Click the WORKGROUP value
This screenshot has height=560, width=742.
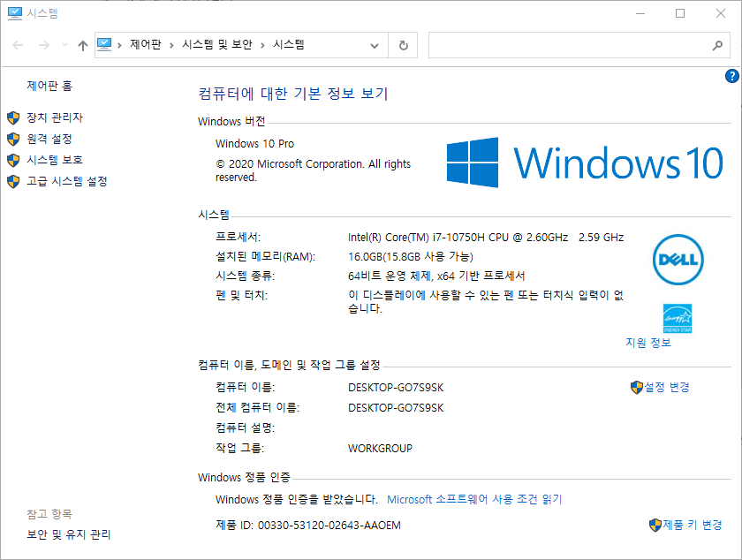click(x=380, y=449)
